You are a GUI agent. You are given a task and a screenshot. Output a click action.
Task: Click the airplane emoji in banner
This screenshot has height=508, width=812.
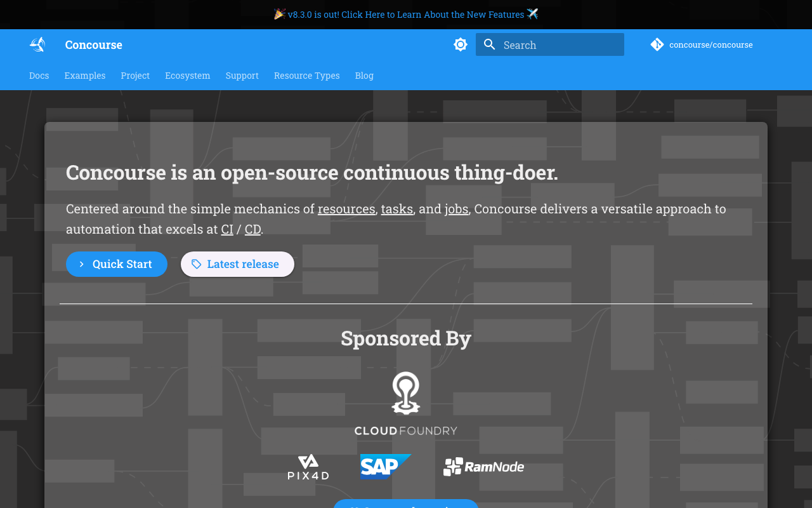tap(532, 14)
